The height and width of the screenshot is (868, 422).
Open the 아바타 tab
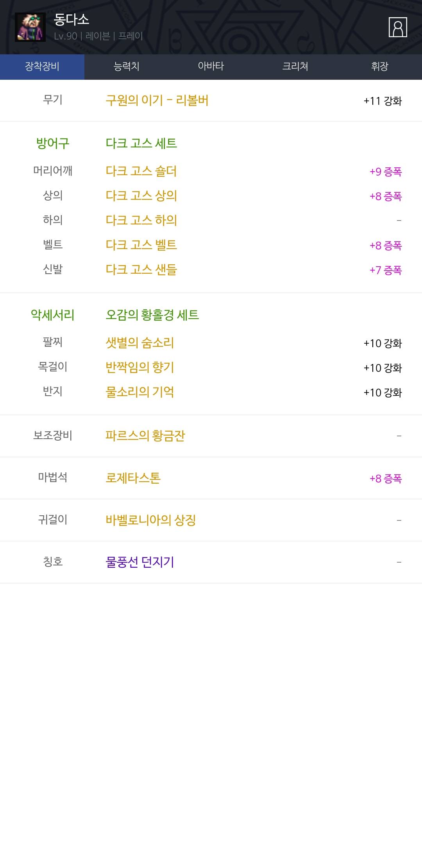coord(211,66)
